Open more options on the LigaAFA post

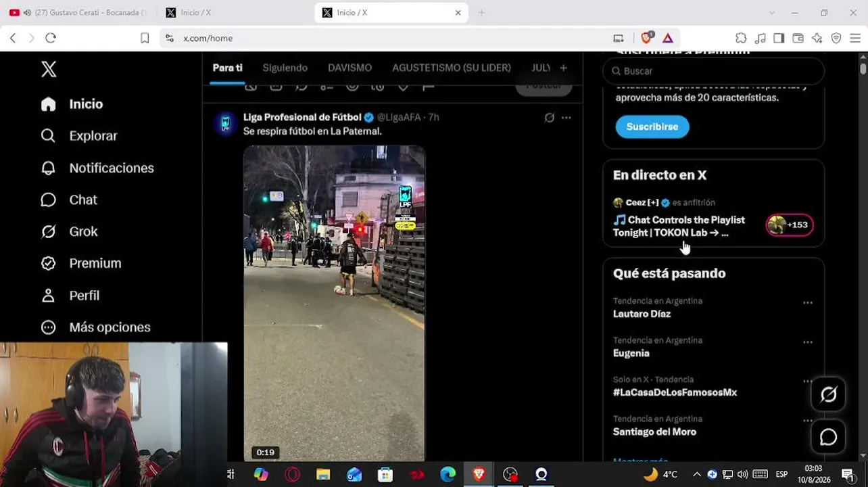click(x=566, y=118)
